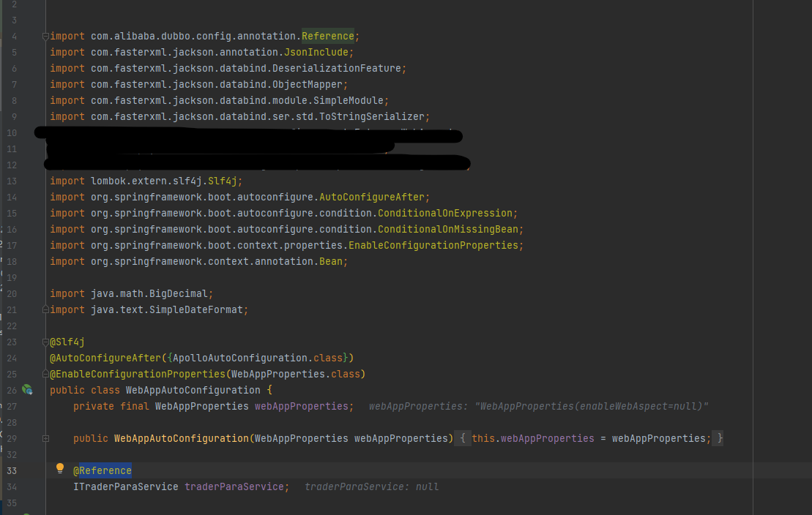Screen dimensions: 812x515
Task: Collapse the annotations fold marker at @Slf4j
Action: [45, 342]
